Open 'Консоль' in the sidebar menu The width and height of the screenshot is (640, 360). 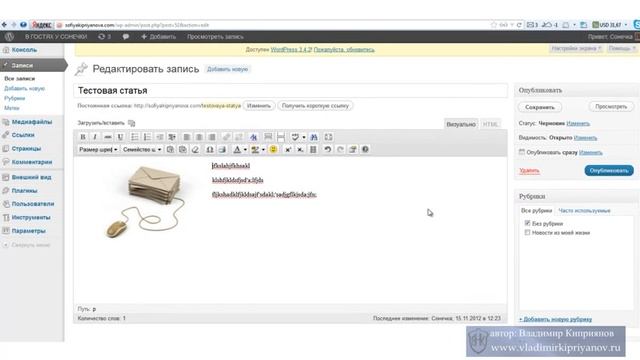click(x=24, y=50)
